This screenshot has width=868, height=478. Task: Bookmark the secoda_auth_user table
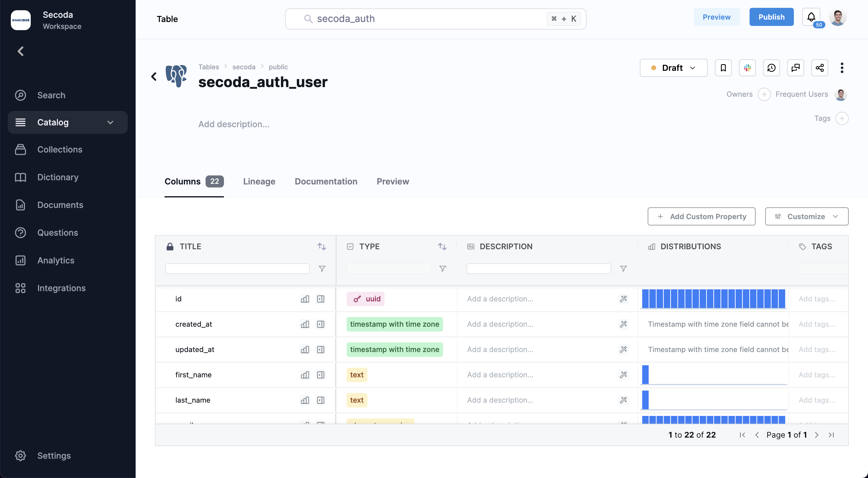pos(723,68)
